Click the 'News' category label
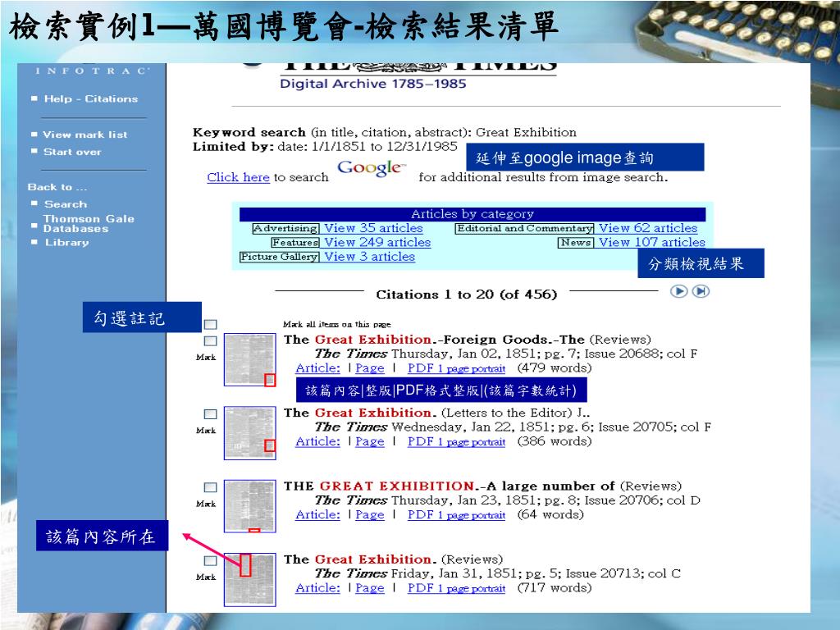This screenshot has width=840, height=630. [576, 242]
